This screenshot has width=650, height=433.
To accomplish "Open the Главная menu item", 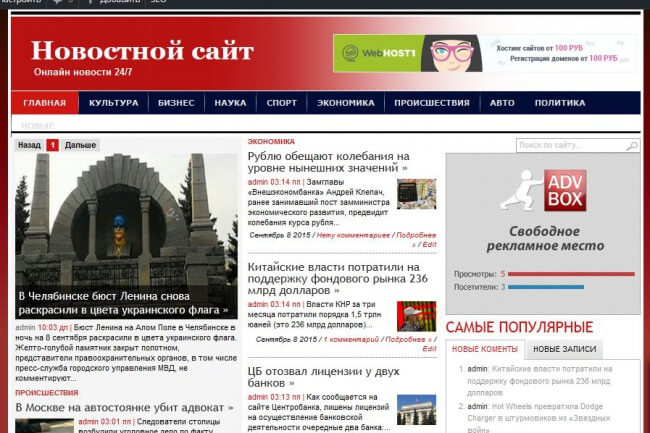I will [x=45, y=103].
